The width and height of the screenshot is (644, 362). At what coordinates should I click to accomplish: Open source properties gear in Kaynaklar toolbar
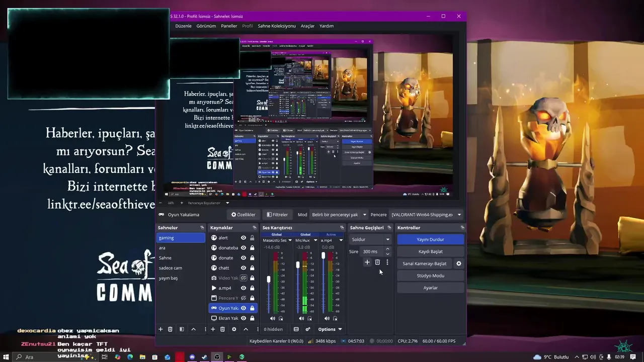click(x=234, y=329)
